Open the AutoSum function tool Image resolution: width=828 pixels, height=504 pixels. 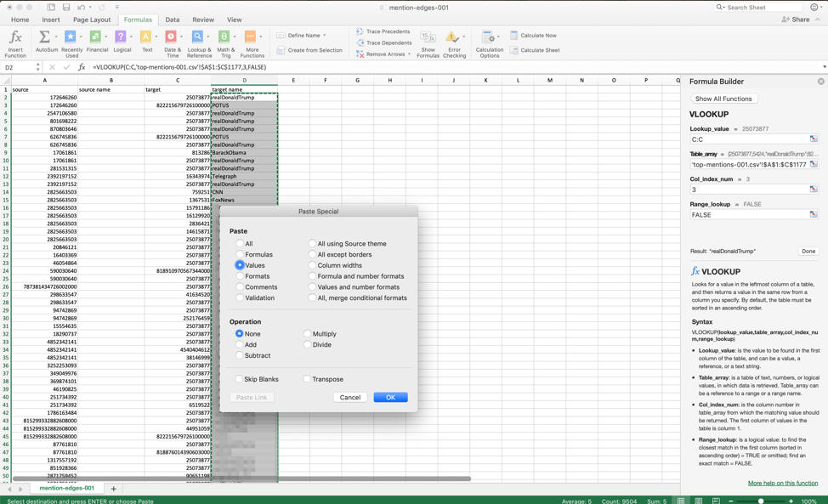pos(43,37)
